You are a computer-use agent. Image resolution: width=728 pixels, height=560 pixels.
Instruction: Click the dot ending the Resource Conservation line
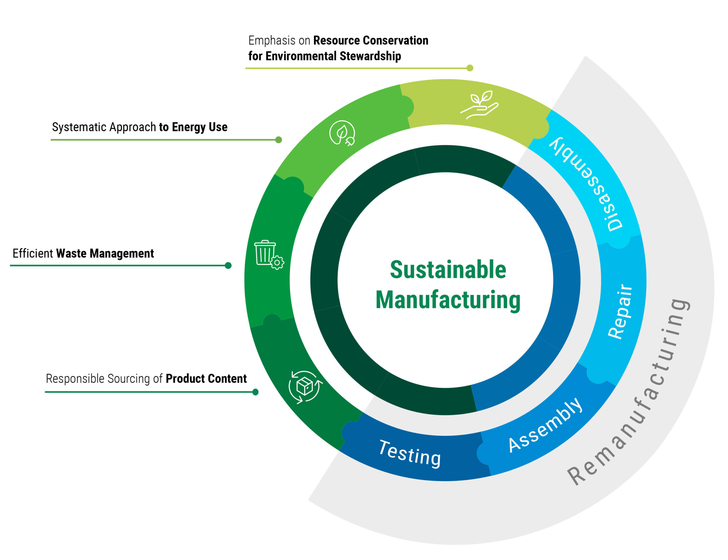pos(470,68)
